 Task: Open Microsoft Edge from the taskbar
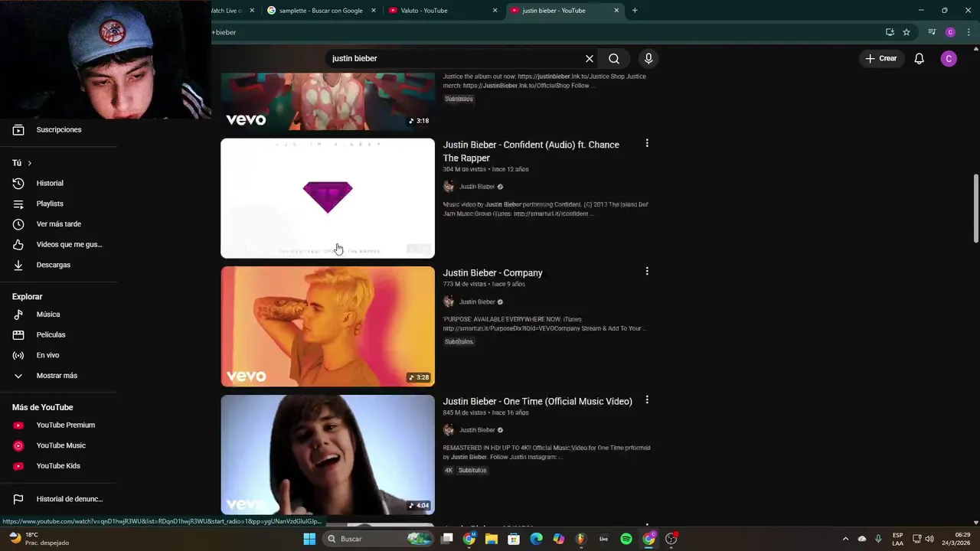coord(536,539)
